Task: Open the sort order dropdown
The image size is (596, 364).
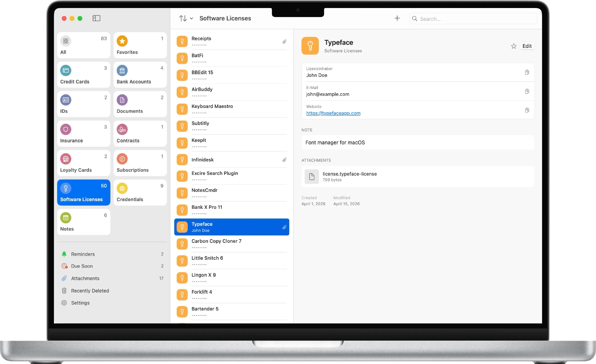Action: 186,18
